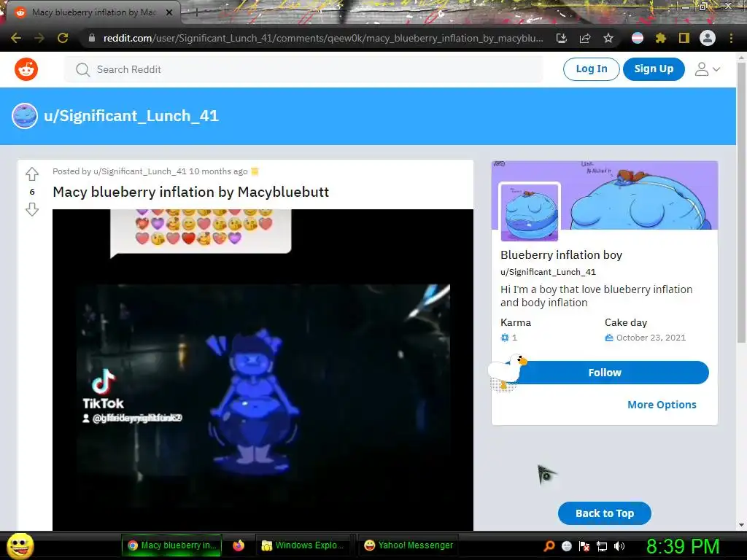Click the yellow award icon beside 10 months ago
The width and height of the screenshot is (747, 560).
pyautogui.click(x=255, y=171)
